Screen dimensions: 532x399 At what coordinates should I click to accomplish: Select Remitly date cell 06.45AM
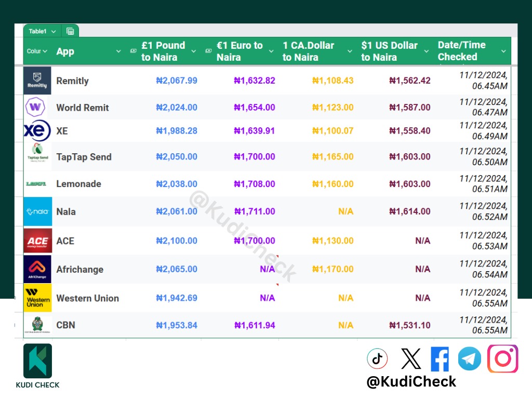pyautogui.click(x=483, y=81)
